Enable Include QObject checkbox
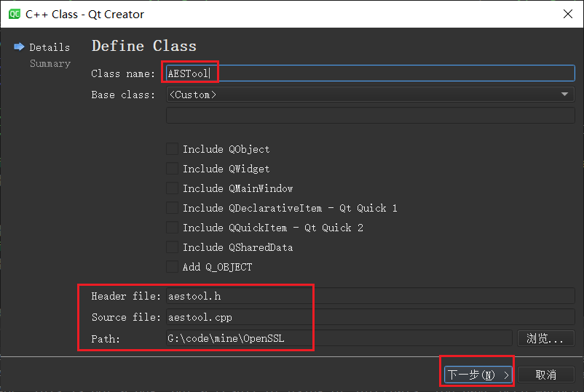 172,149
